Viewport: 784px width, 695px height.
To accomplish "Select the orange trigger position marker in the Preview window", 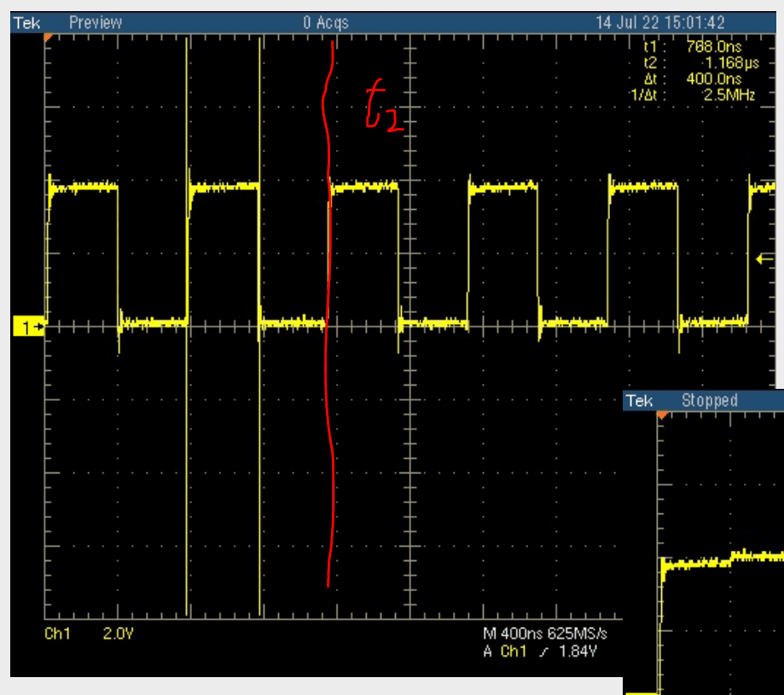I will tap(48, 38).
